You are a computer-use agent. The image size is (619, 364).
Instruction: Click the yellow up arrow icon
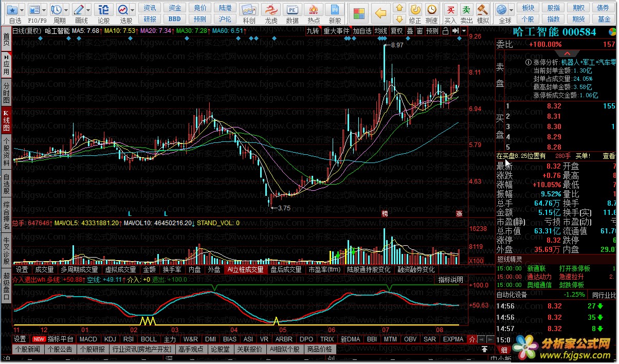coord(399,8)
